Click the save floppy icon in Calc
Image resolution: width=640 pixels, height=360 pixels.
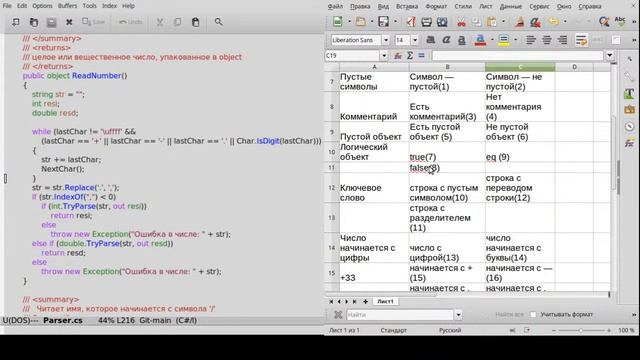(383, 22)
